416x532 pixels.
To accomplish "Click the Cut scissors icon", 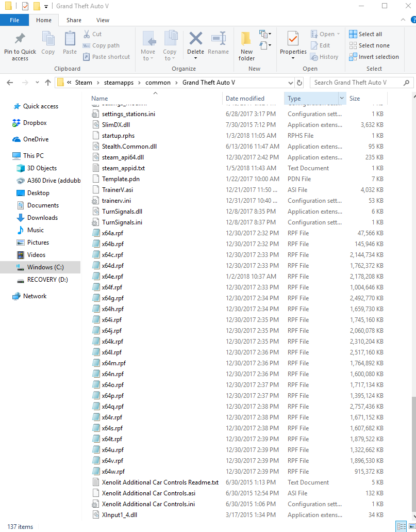I will click(x=87, y=34).
